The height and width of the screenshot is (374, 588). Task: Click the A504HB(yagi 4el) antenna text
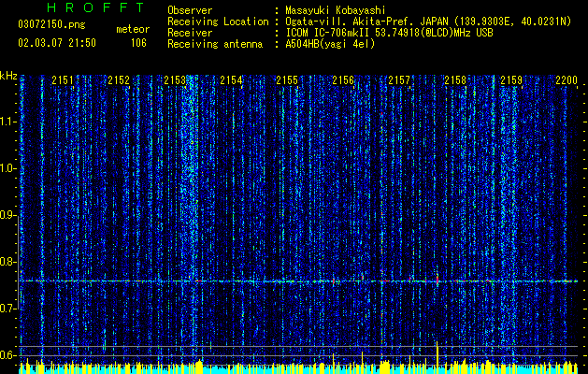[x=330, y=44]
